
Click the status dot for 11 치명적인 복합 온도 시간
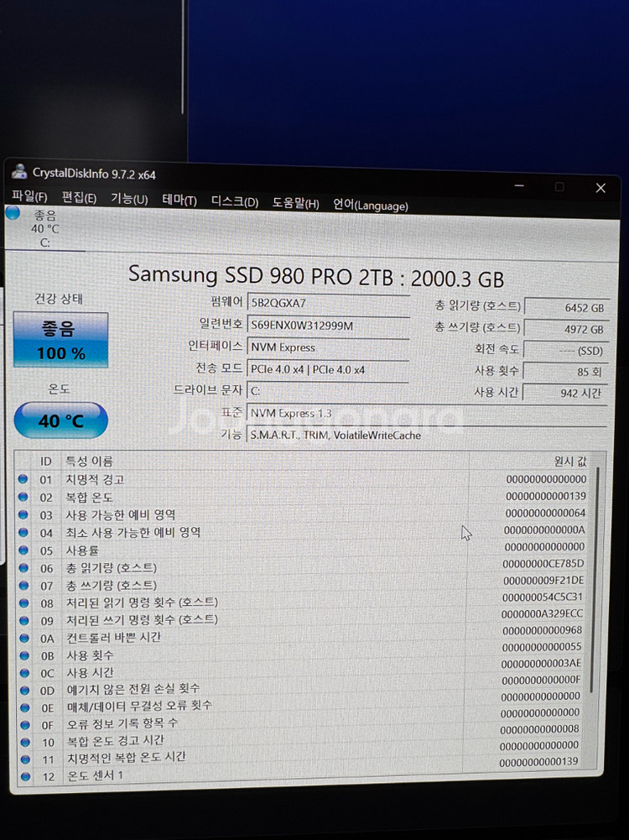[25, 759]
